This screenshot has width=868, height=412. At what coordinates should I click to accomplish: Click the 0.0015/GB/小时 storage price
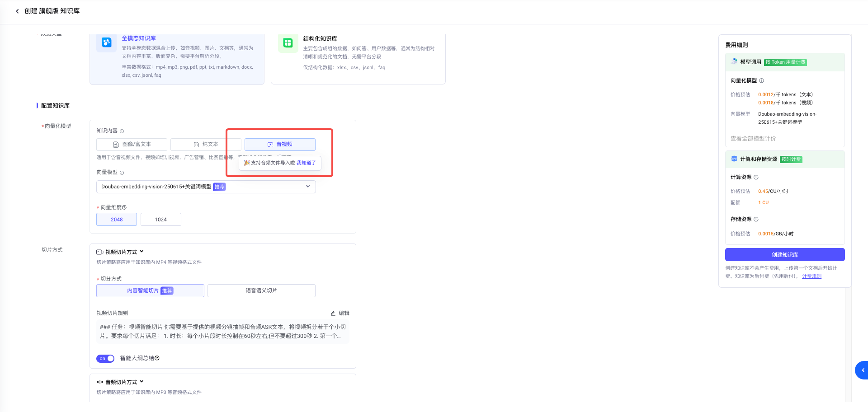776,234
